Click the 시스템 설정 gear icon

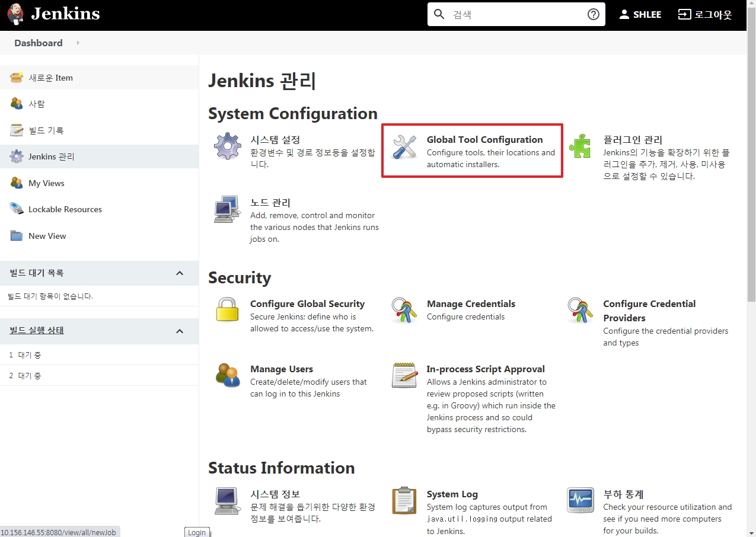tap(228, 146)
